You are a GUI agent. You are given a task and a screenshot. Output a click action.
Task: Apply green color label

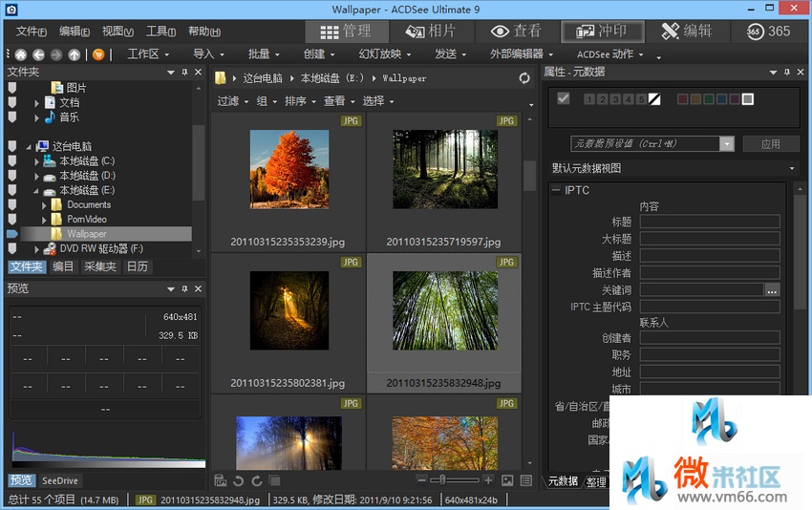(709, 99)
